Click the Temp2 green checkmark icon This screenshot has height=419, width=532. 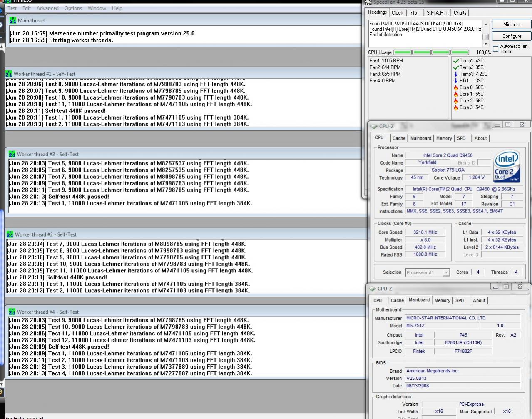(456, 67)
